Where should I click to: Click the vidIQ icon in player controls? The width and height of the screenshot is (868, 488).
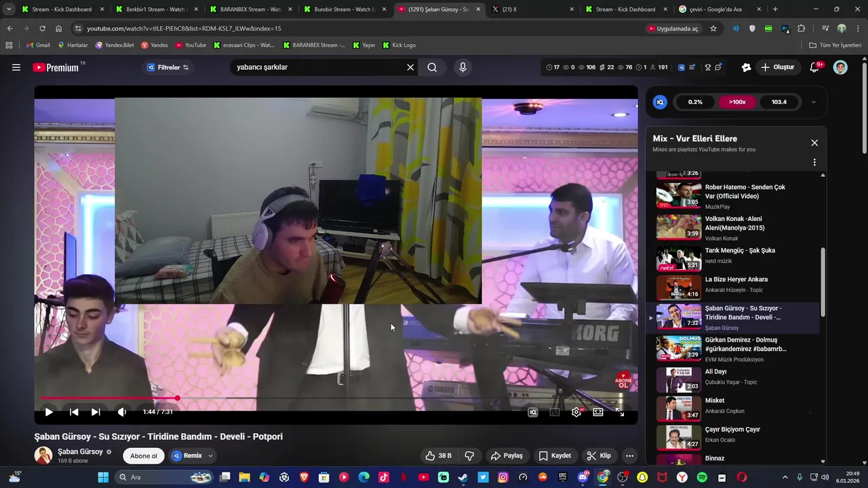coord(533,411)
